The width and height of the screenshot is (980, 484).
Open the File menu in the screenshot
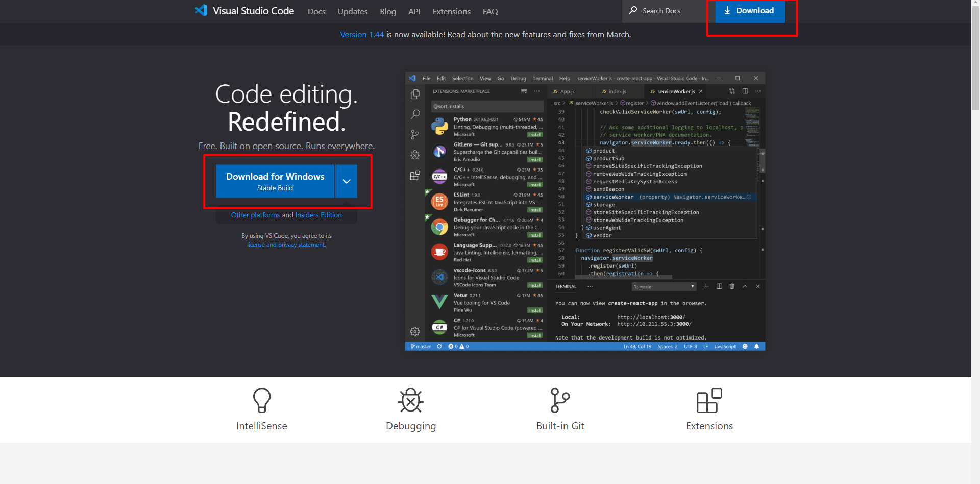pyautogui.click(x=427, y=78)
